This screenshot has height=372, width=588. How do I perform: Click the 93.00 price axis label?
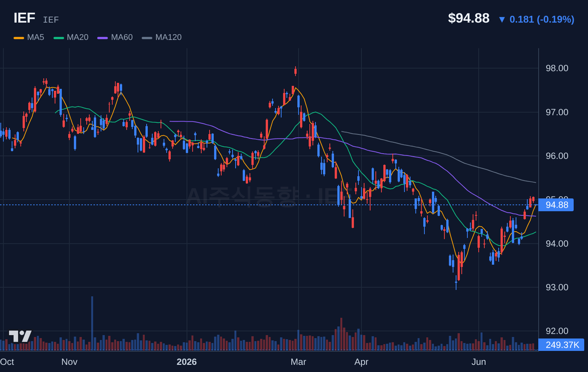tap(557, 287)
